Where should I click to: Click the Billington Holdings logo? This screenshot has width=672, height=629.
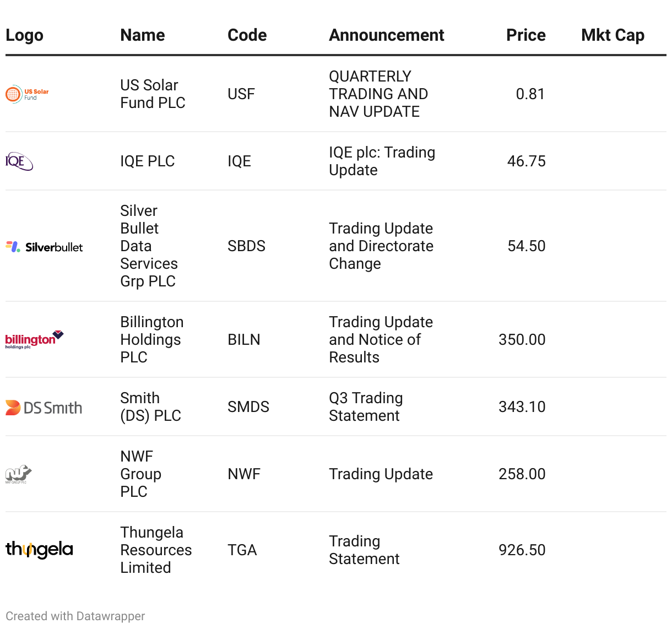[x=35, y=340]
